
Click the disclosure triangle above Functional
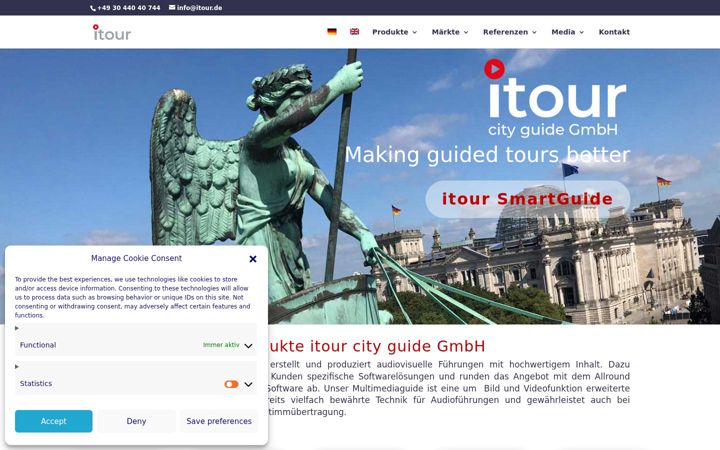click(17, 328)
